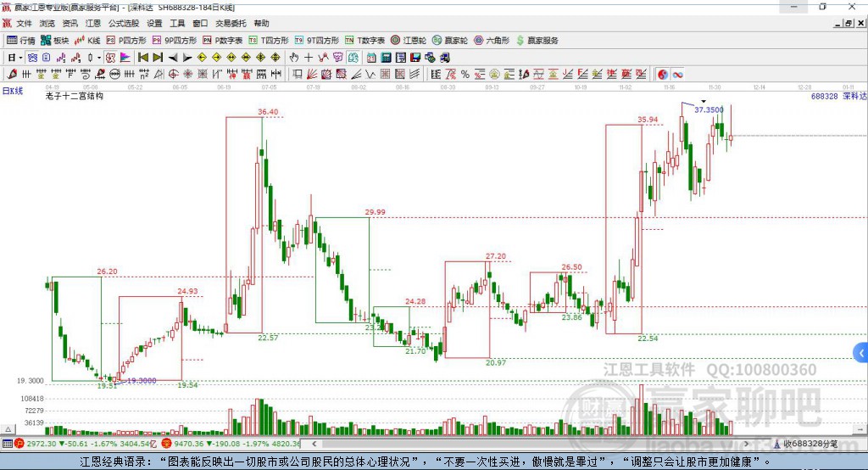Click the grid table icon in status bar
The image size is (868, 470).
7,444
